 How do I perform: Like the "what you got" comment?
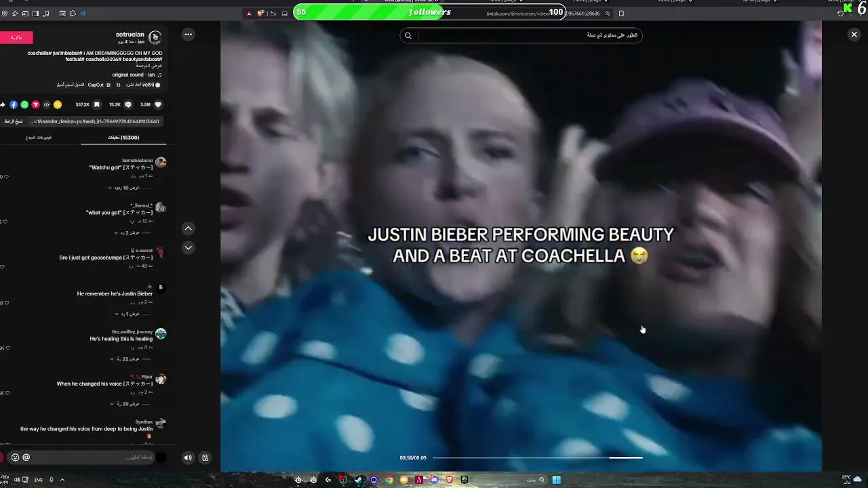click(6, 221)
